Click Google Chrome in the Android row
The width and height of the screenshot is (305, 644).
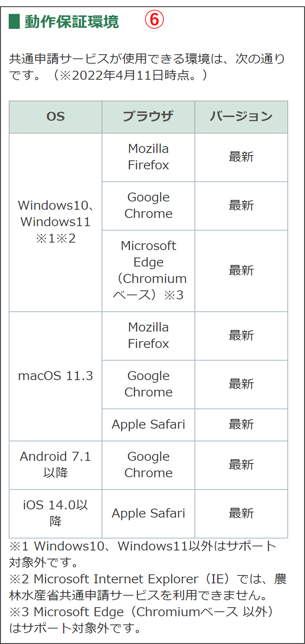pyautogui.click(x=148, y=465)
